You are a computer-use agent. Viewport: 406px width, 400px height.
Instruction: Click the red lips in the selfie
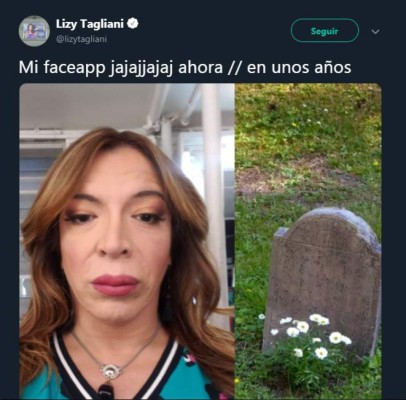[x=115, y=285]
